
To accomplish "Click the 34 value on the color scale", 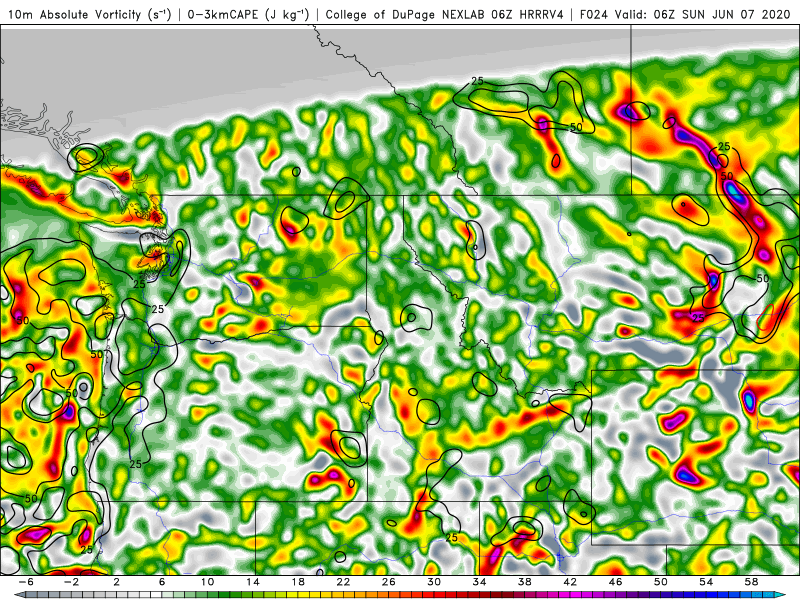I will (x=480, y=582).
